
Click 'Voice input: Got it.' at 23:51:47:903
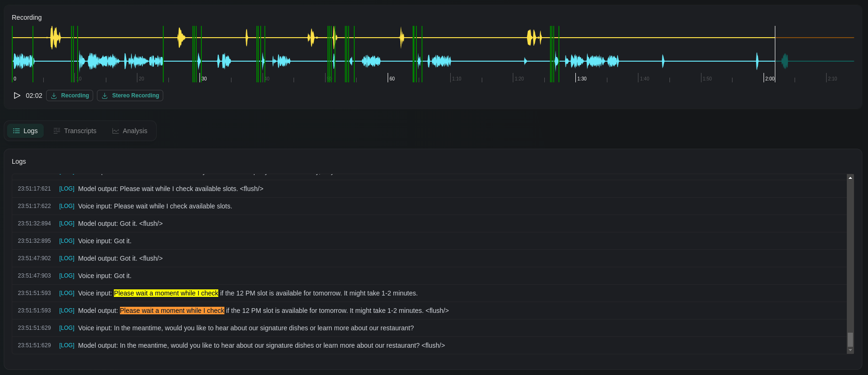105,276
